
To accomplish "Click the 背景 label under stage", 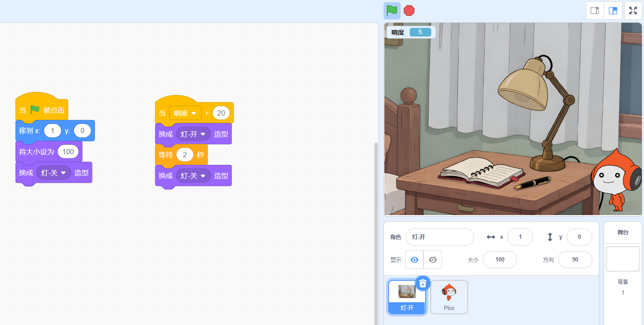I will pyautogui.click(x=623, y=282).
